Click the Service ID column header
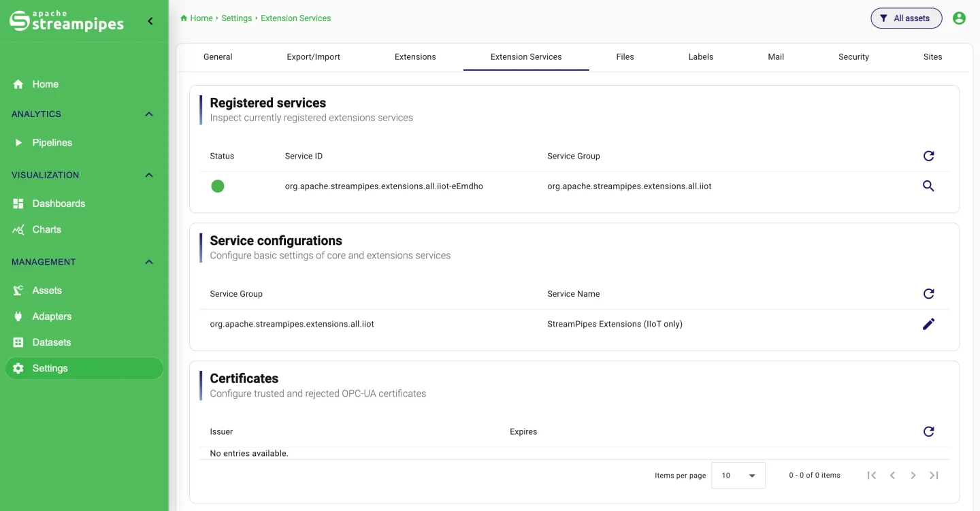This screenshot has height=511, width=980. coord(304,156)
